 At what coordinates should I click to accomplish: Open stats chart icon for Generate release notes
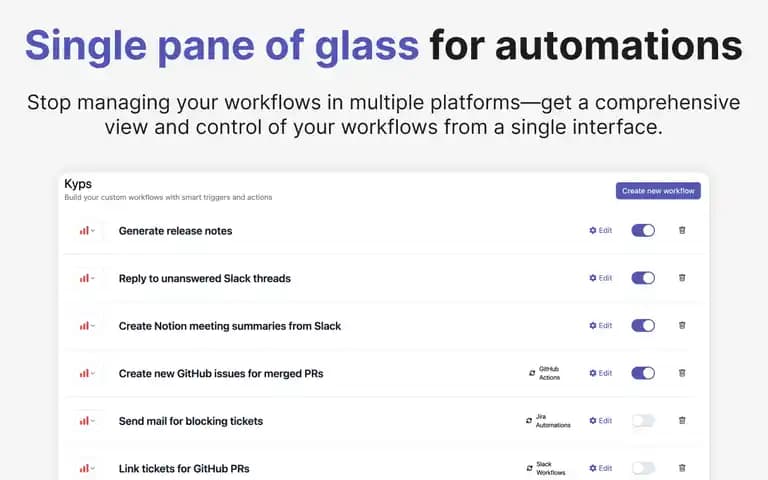[x=84, y=231]
